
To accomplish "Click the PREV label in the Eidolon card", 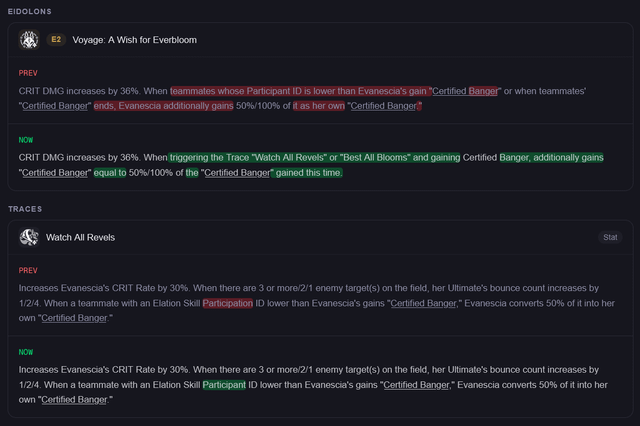I will (x=27, y=73).
